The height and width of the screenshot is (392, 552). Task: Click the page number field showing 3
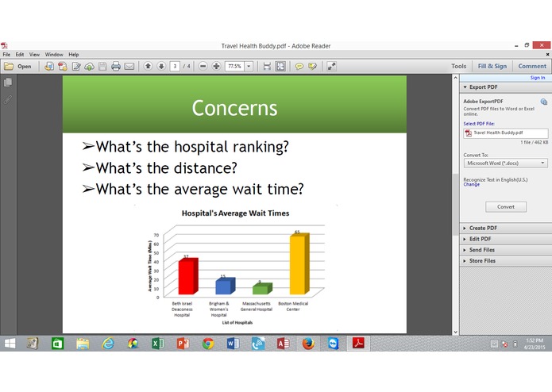pyautogui.click(x=175, y=66)
